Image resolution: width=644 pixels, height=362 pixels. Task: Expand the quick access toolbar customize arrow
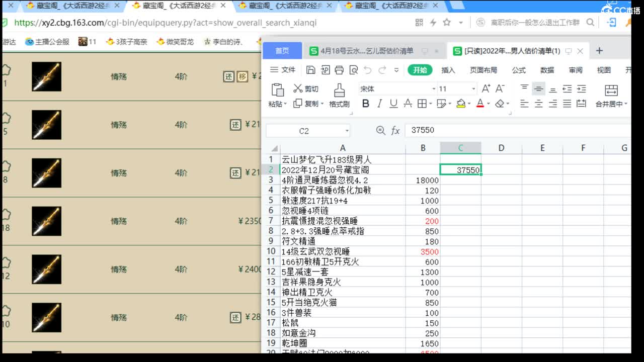396,70
